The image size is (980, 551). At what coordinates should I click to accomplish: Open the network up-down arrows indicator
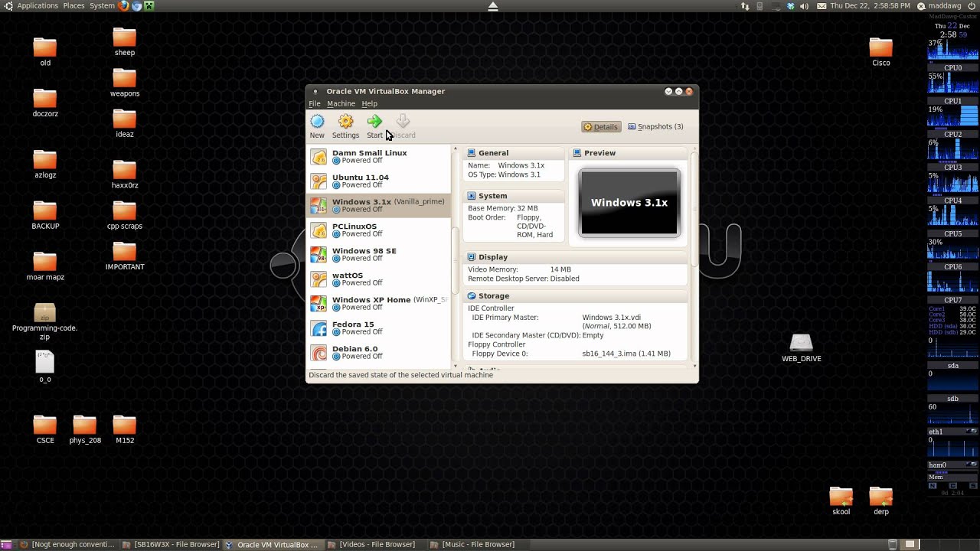(x=745, y=5)
